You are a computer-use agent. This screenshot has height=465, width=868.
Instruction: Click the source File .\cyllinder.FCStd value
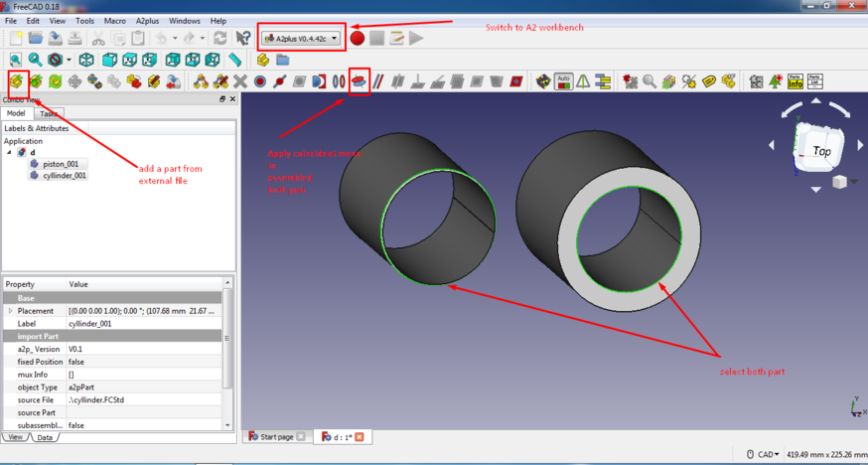[144, 399]
